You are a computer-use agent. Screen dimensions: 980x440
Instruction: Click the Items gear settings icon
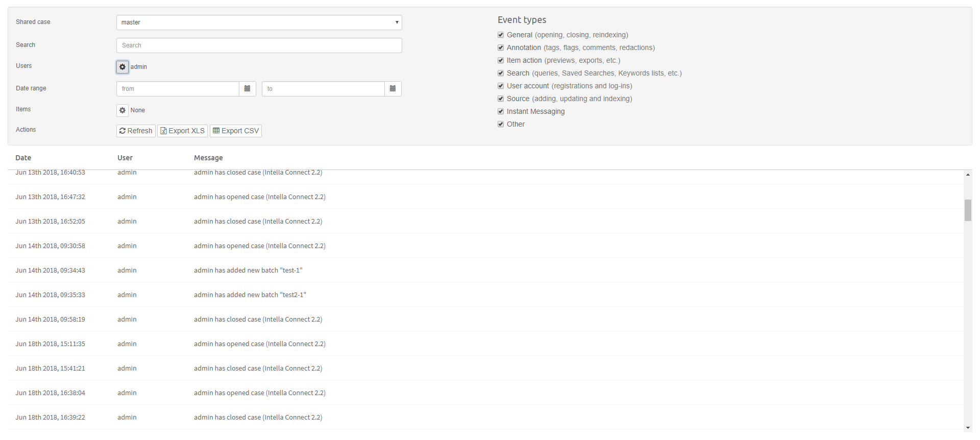point(122,110)
